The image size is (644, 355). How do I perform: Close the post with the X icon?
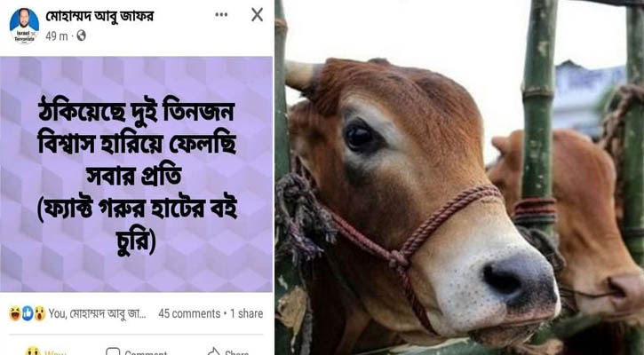coord(257,15)
